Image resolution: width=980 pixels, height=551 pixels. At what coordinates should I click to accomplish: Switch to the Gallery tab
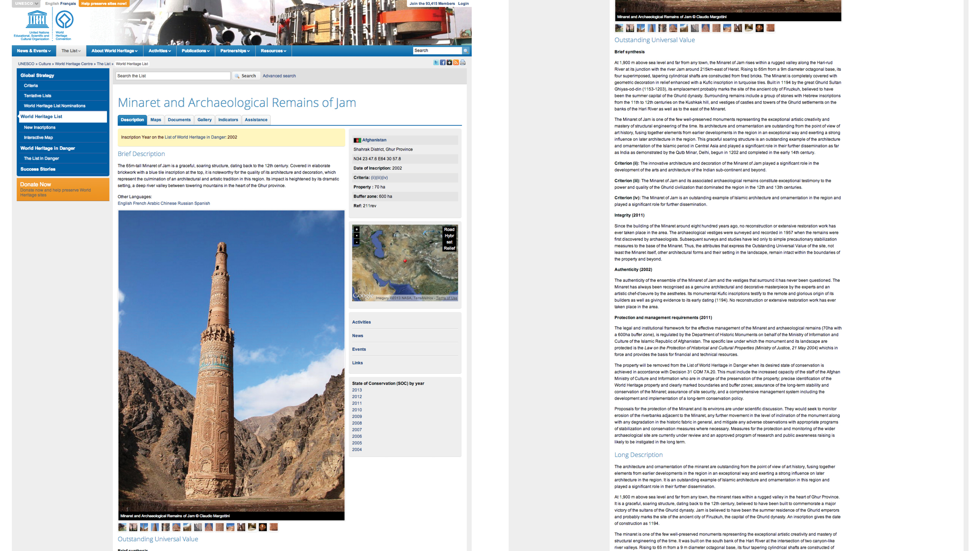tap(204, 120)
